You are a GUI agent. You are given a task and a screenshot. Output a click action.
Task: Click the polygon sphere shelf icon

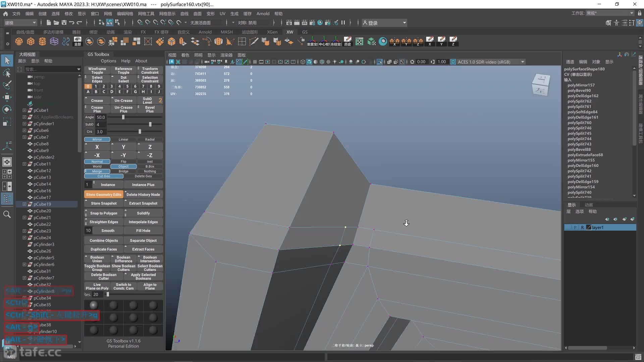19,42
